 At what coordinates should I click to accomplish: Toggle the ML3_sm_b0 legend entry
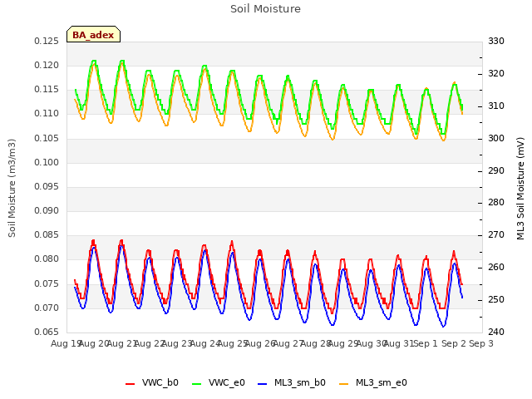coord(292,382)
